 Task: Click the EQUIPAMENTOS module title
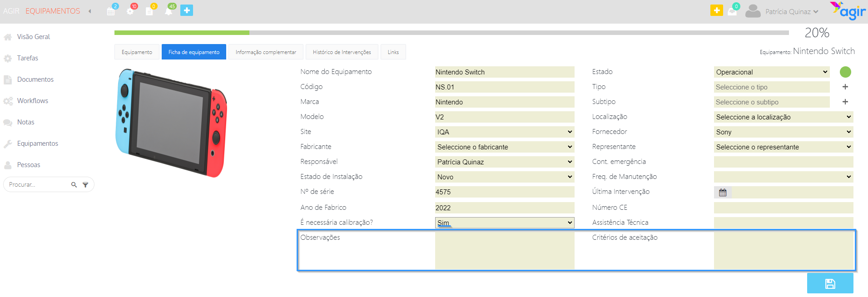coord(53,11)
